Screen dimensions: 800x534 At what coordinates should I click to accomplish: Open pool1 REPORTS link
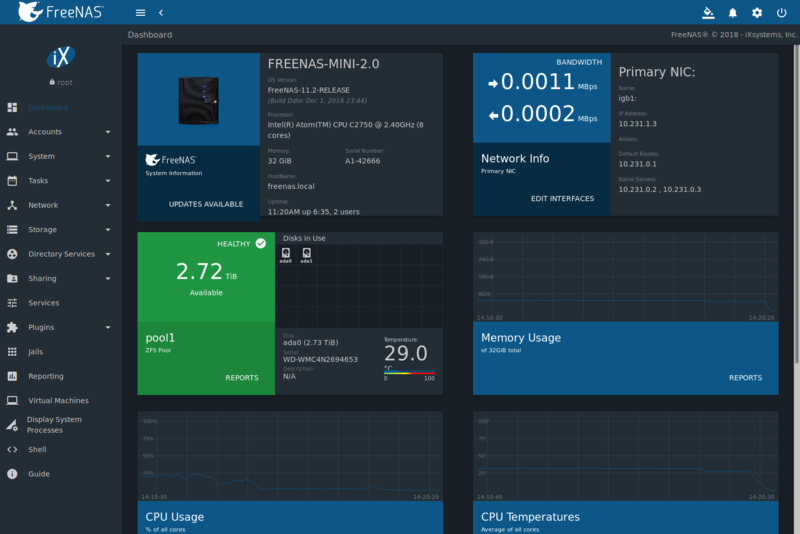point(242,378)
